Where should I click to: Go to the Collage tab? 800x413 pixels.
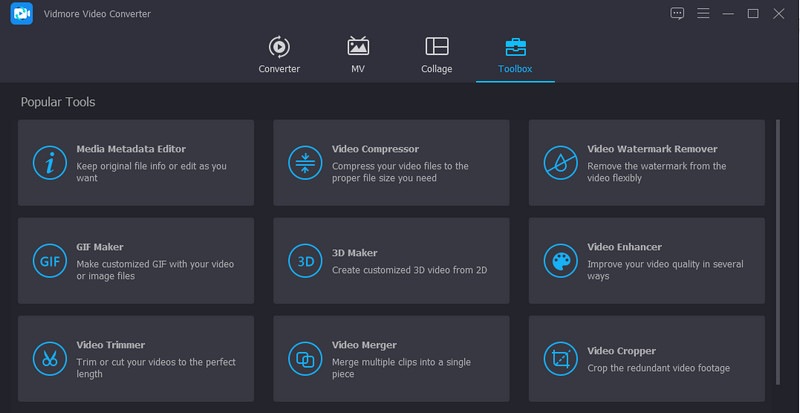[437, 55]
